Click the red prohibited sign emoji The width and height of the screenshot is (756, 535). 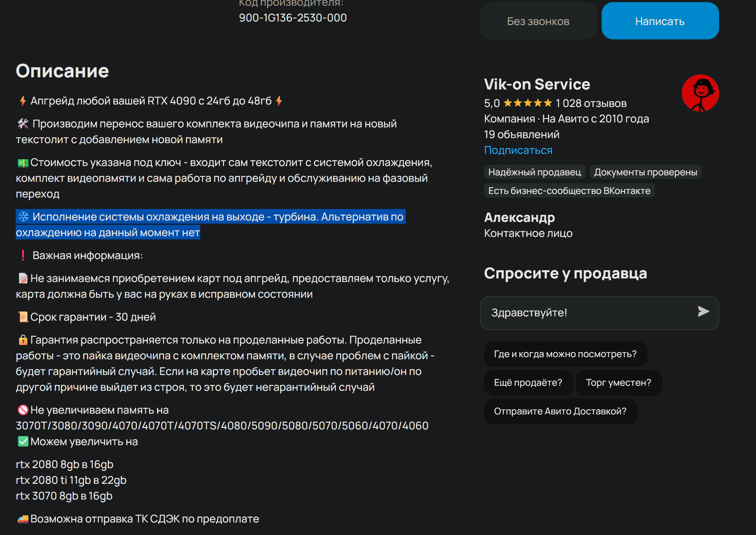(x=23, y=410)
